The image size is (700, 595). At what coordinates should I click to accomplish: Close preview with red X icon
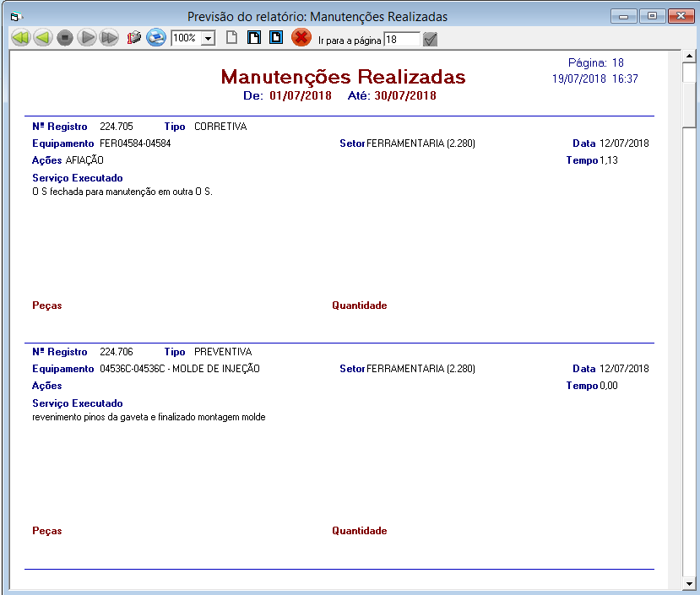[x=301, y=37]
